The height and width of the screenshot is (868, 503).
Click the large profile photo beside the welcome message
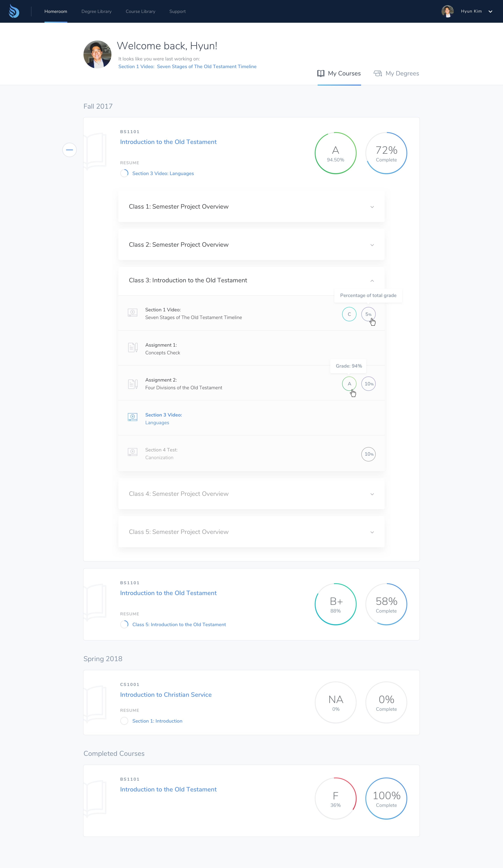97,54
